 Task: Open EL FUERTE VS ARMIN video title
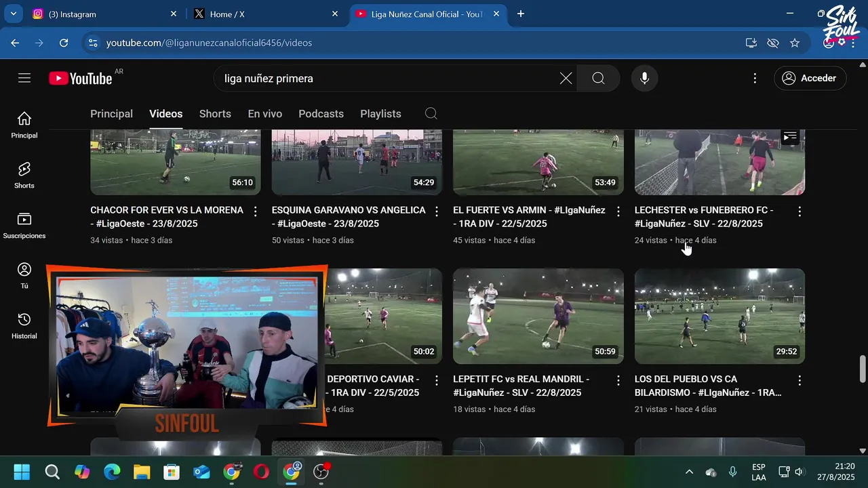pos(529,217)
